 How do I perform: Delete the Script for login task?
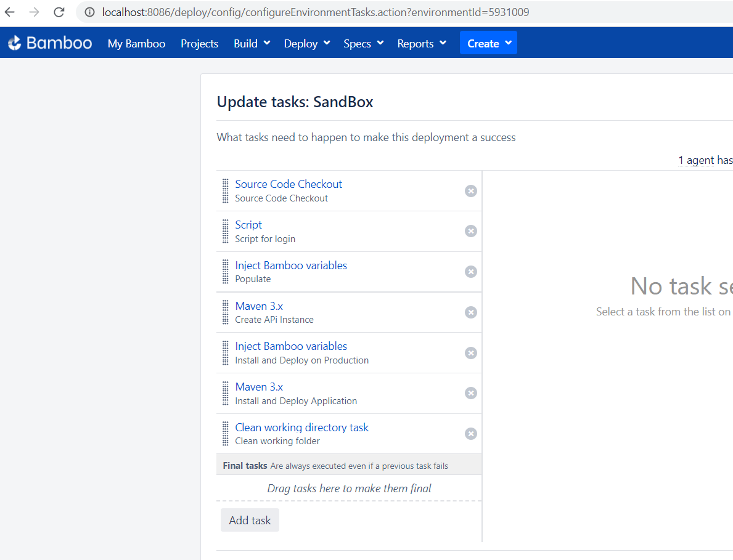point(470,231)
